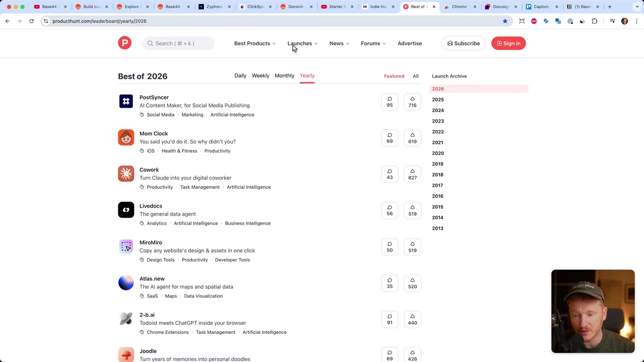Select 2024 in Launch Archive
The image size is (644, 362).
click(438, 110)
